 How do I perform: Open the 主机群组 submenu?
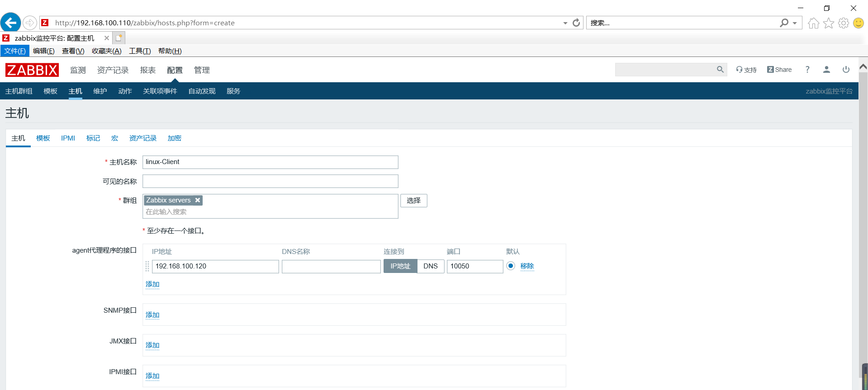[19, 91]
